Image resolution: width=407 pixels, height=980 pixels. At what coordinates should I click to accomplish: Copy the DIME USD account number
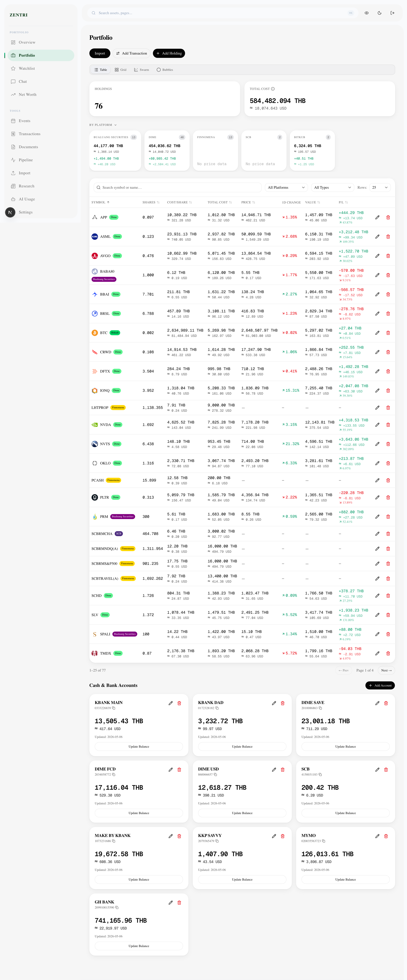[216, 774]
